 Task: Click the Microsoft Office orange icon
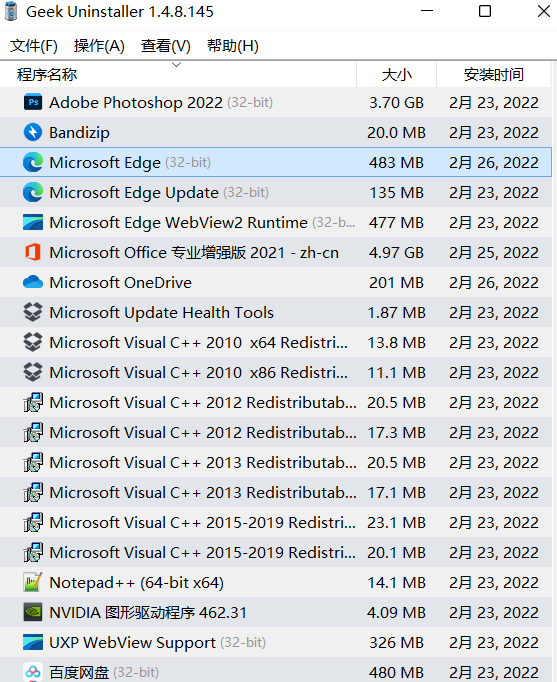[33, 252]
